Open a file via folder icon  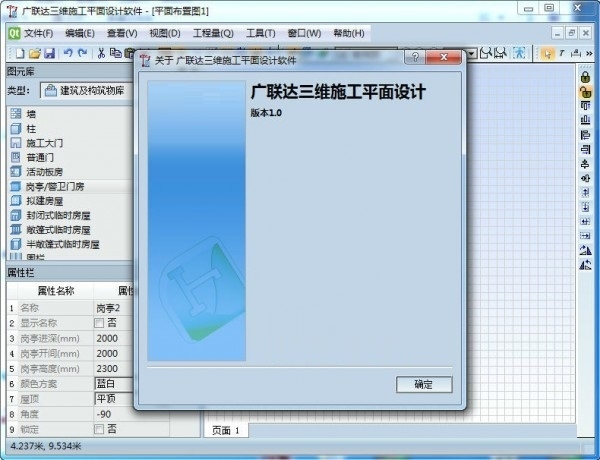tap(34, 54)
